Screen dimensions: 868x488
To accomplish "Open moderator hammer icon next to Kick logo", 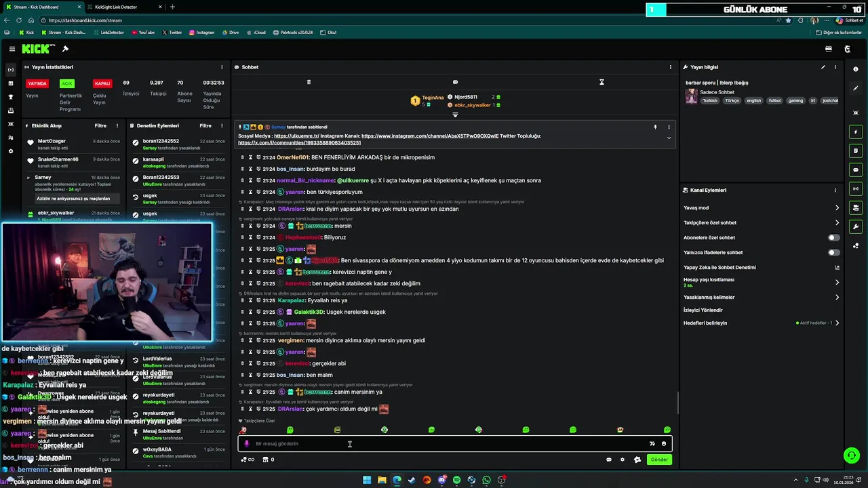I will coord(65,49).
